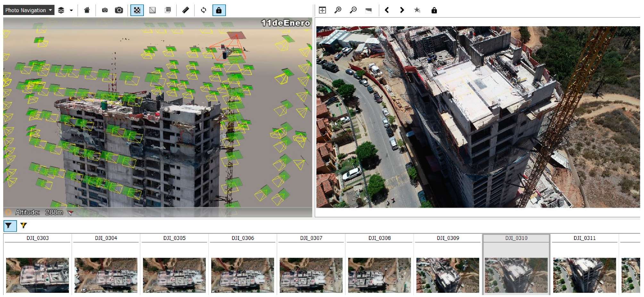Open the Photo Navigation mode dropdown
Viewport: 644px width, 297px height.
tap(29, 10)
